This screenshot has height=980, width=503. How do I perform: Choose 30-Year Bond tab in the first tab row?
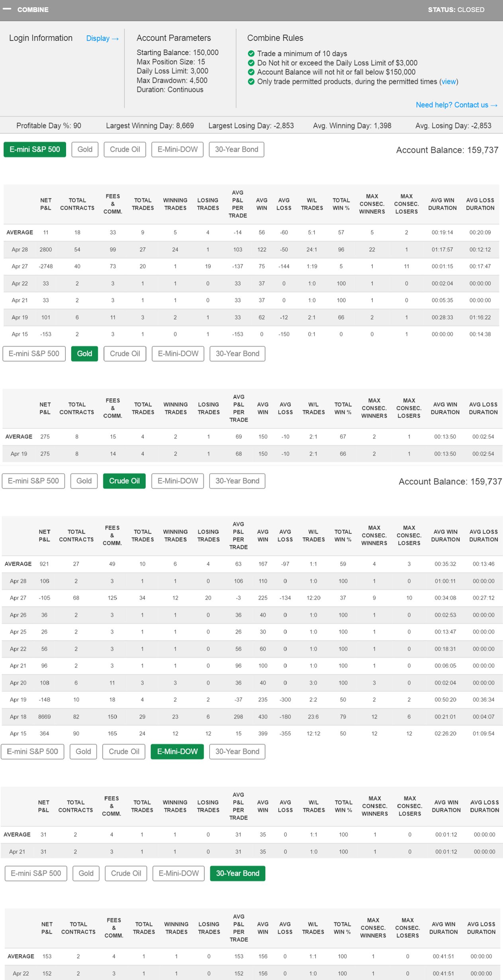pos(236,149)
